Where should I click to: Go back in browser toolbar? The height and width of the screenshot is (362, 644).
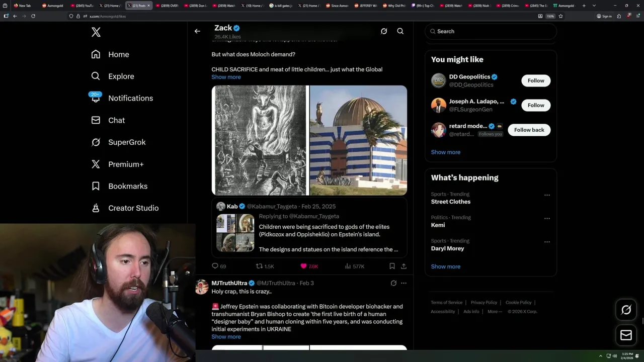(x=15, y=16)
